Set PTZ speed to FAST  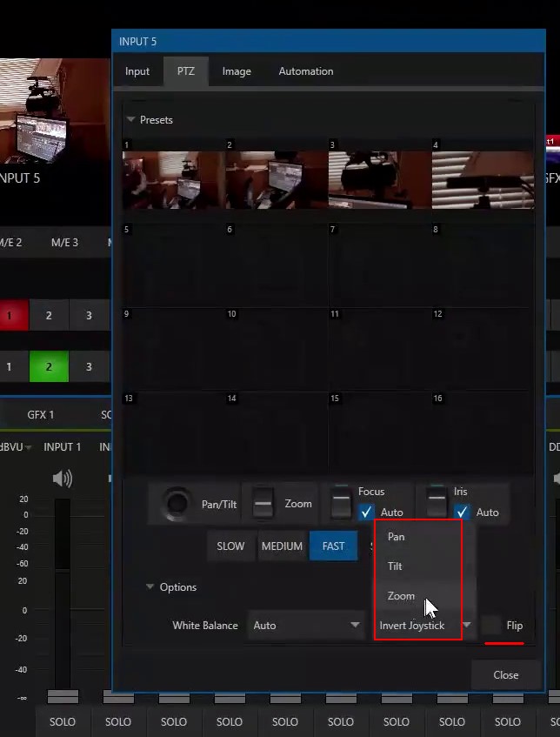coord(334,546)
